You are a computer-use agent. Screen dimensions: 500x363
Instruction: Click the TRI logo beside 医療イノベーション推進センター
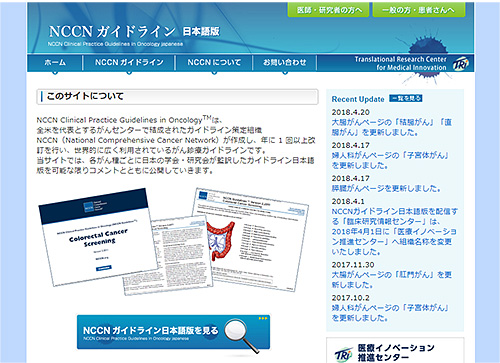[343, 354]
